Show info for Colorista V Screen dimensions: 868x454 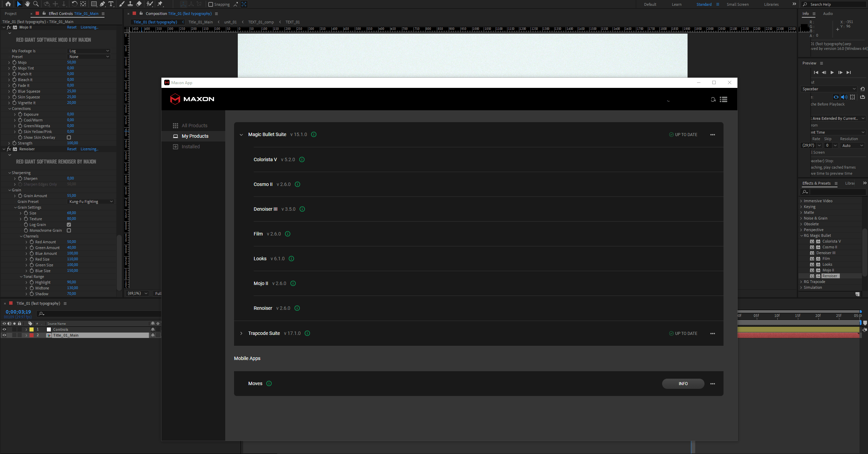(x=302, y=159)
